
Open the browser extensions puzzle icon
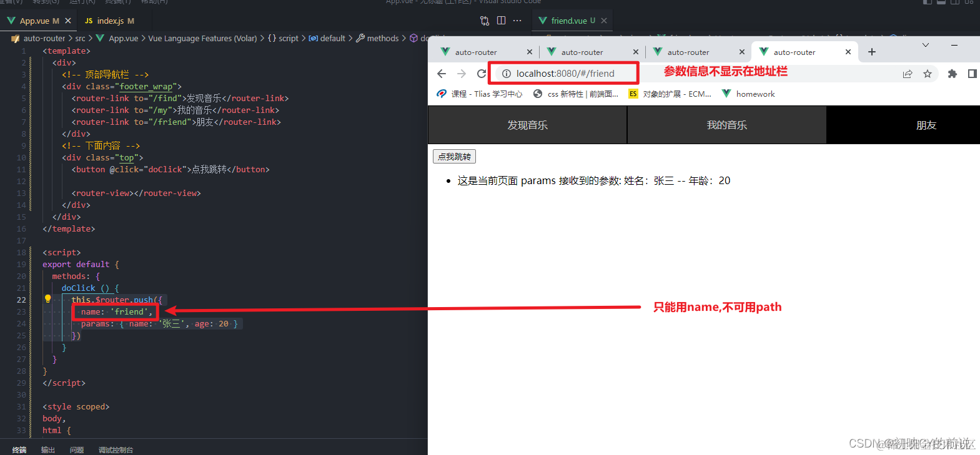(x=953, y=74)
